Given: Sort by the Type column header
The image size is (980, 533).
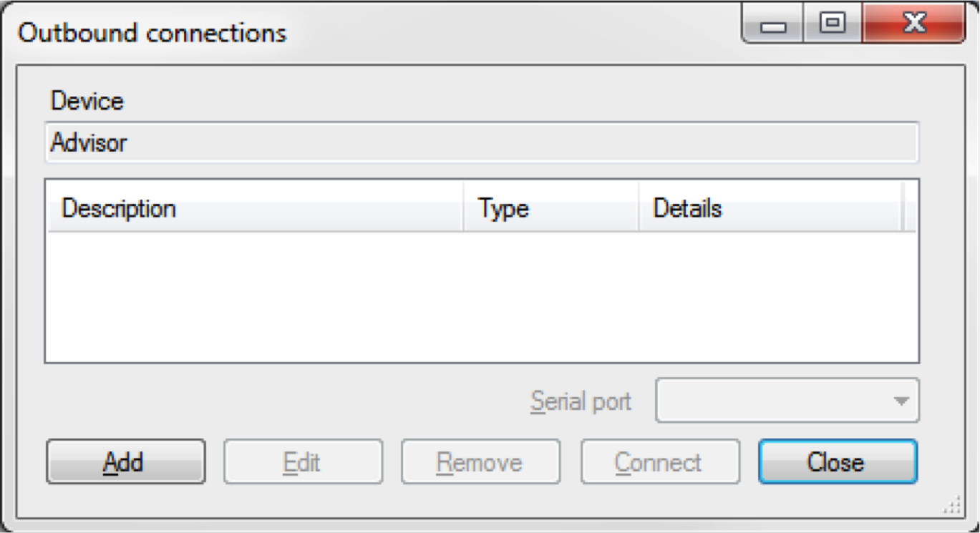Looking at the screenshot, I should tap(550, 209).
